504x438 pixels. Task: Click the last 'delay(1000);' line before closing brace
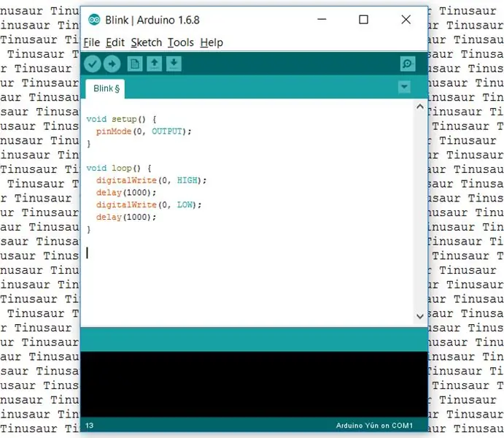126,217
